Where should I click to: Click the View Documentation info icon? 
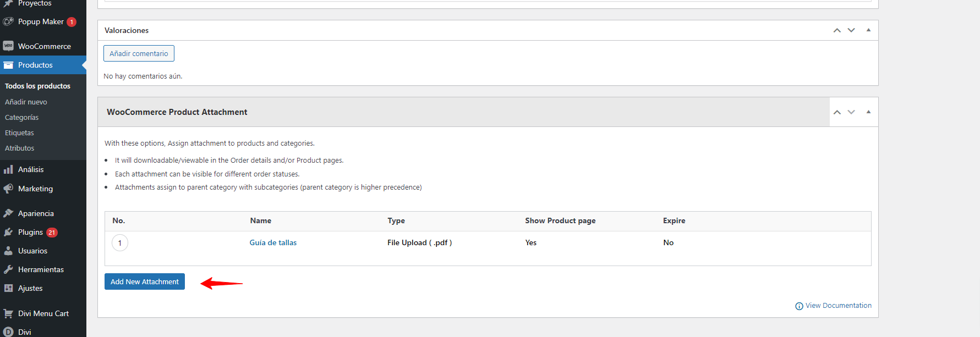[x=799, y=306]
